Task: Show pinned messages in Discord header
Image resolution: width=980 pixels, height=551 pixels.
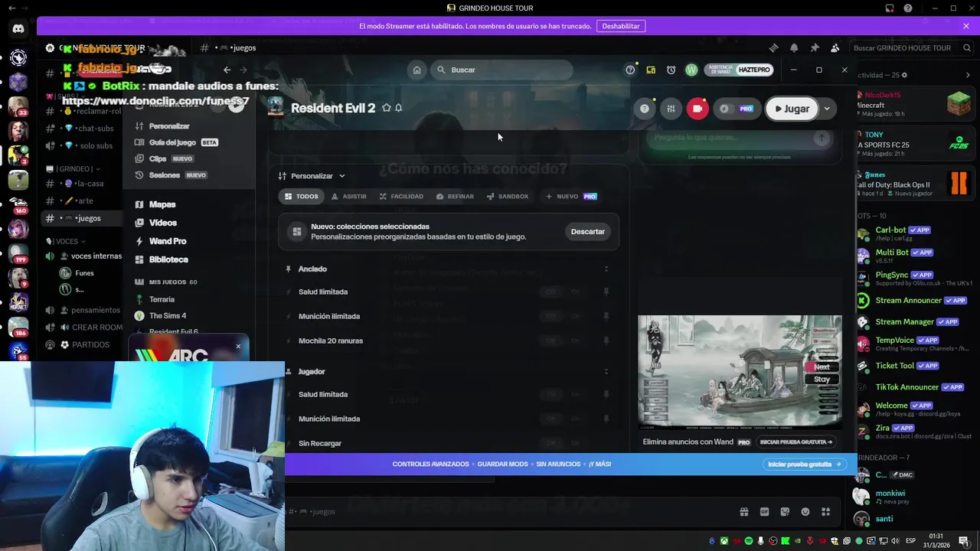Action: (815, 47)
